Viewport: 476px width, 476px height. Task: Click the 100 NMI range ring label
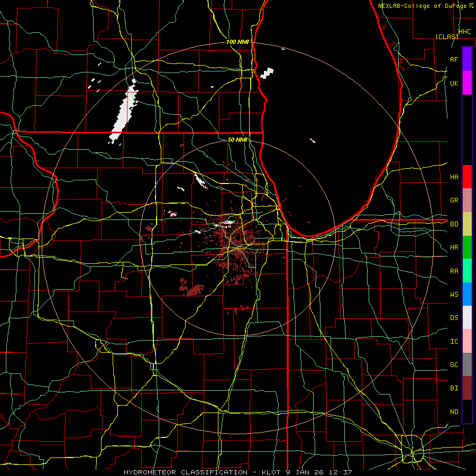[x=237, y=42]
